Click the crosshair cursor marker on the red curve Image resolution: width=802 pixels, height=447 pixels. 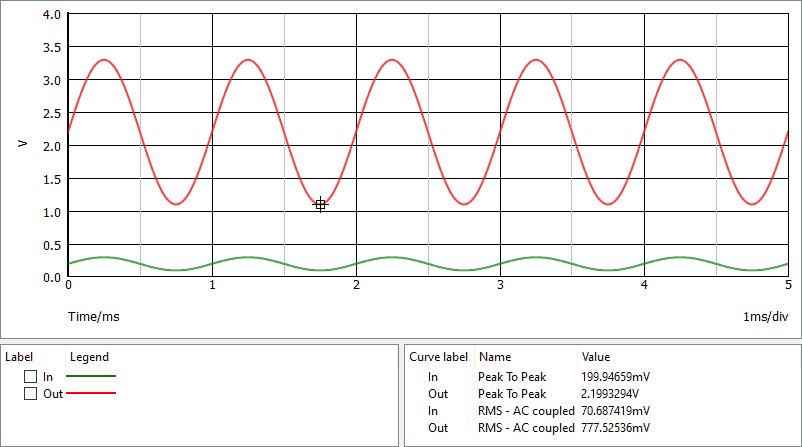coord(320,205)
